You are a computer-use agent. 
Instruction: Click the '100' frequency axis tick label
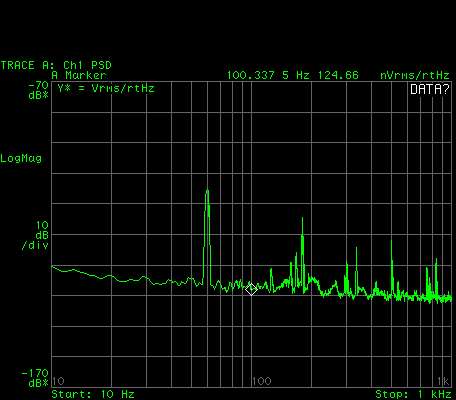tap(262, 381)
